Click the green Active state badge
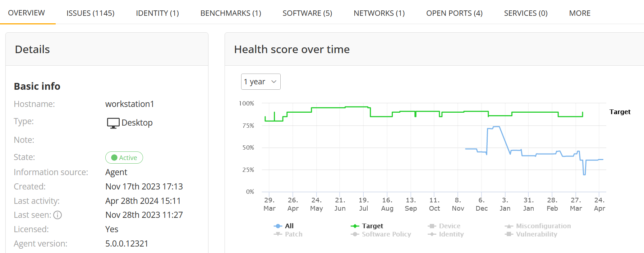This screenshot has height=253, width=644. (124, 158)
